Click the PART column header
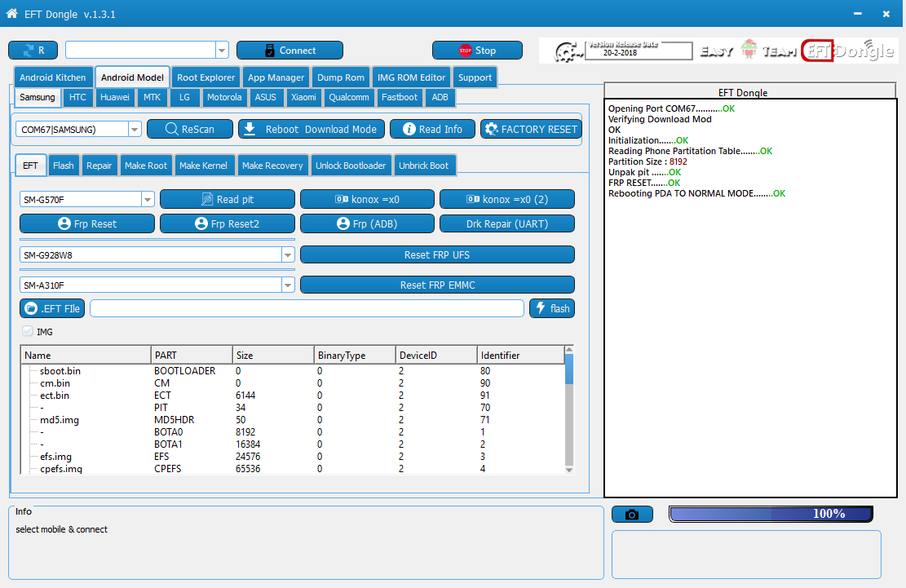 [x=192, y=356]
